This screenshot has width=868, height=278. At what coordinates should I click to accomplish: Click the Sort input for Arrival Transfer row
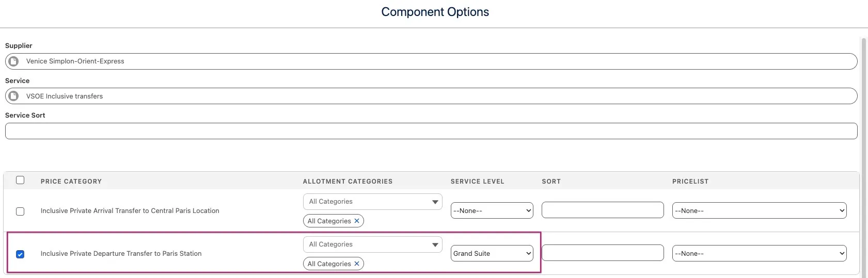[x=603, y=210]
